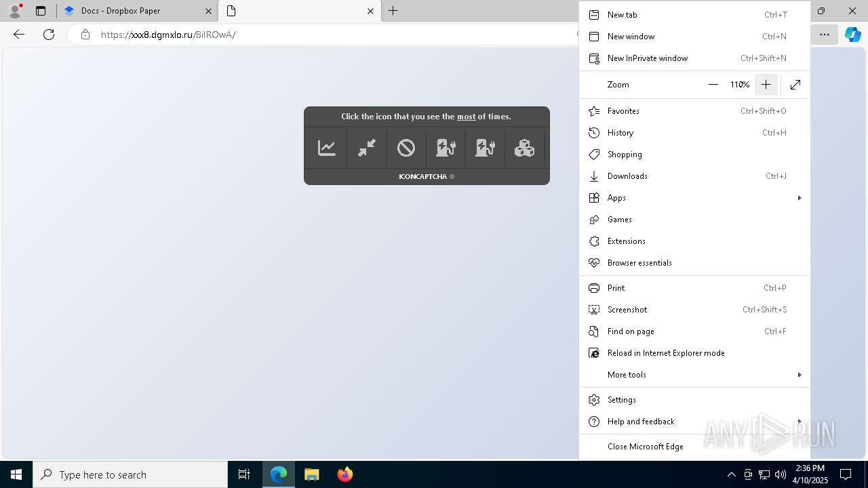Open File Explorer from the taskbar

[x=312, y=474]
